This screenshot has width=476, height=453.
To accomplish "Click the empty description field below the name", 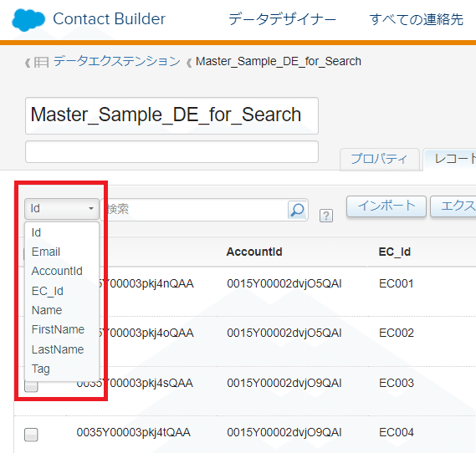I will (x=171, y=151).
